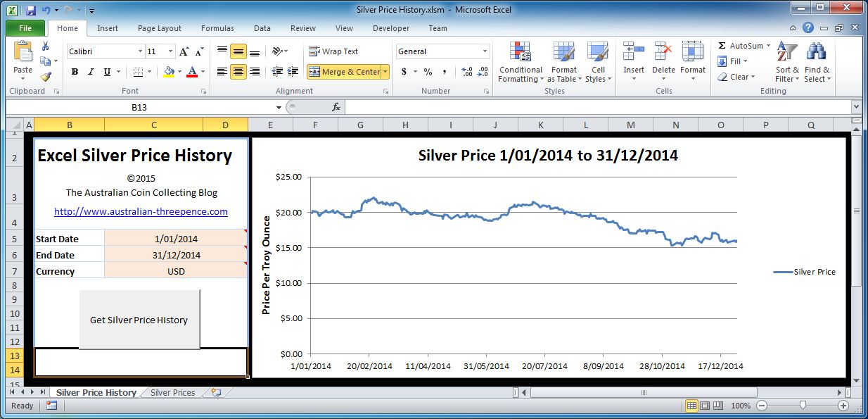Screen dimensions: 868x419
Task: Open the Silver Prices worksheet tab
Action: [173, 392]
